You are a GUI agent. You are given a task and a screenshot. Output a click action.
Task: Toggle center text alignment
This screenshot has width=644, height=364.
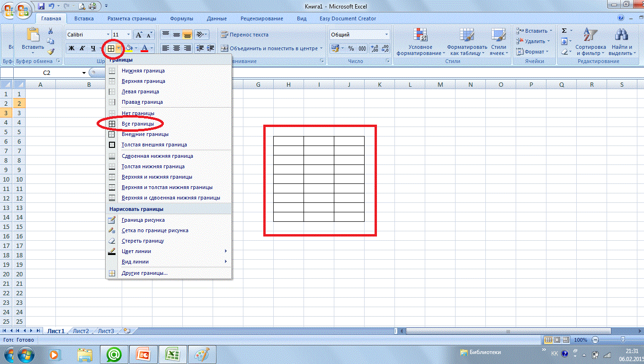pyautogui.click(x=176, y=48)
